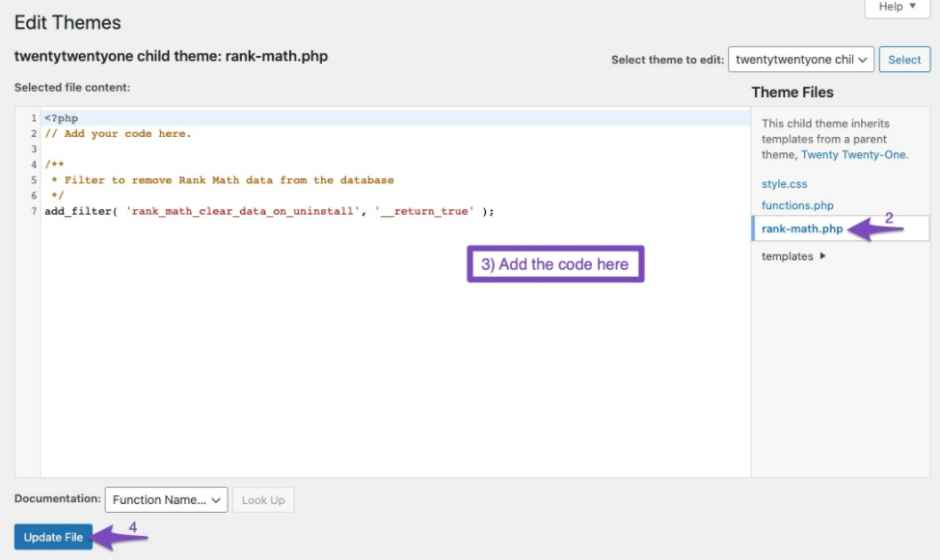This screenshot has height=560, width=940.
Task: Expand the templates folder
Action: coord(793,256)
